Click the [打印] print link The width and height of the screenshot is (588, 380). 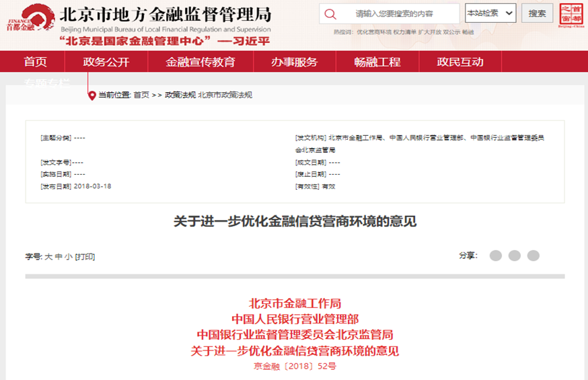click(x=85, y=257)
